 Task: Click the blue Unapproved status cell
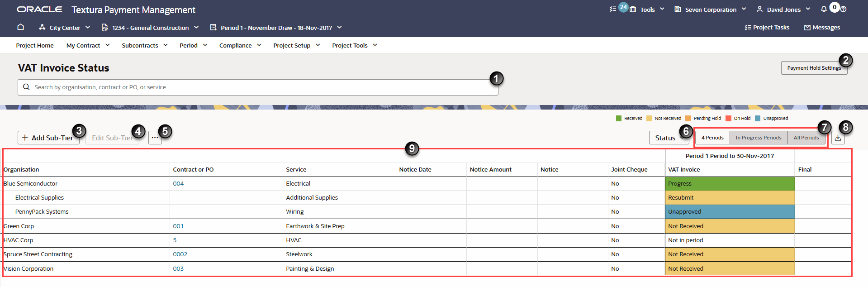[x=730, y=211]
